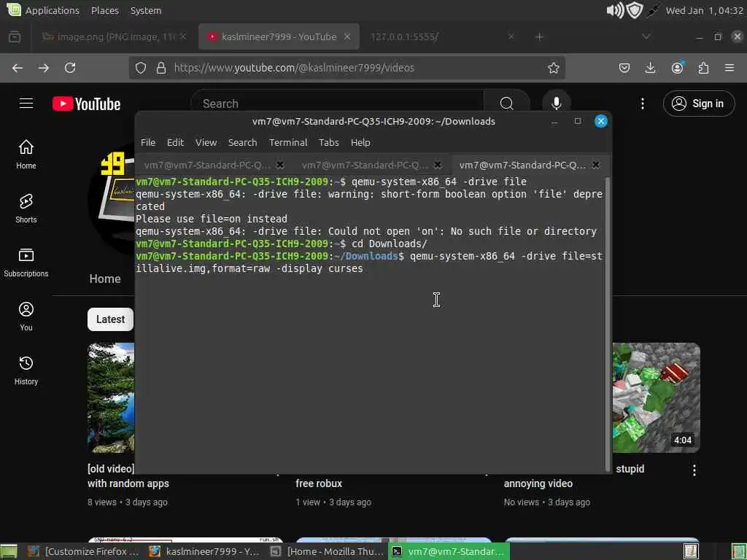Bookmark this page with star icon
The width and height of the screenshot is (747, 560).
pos(553,68)
